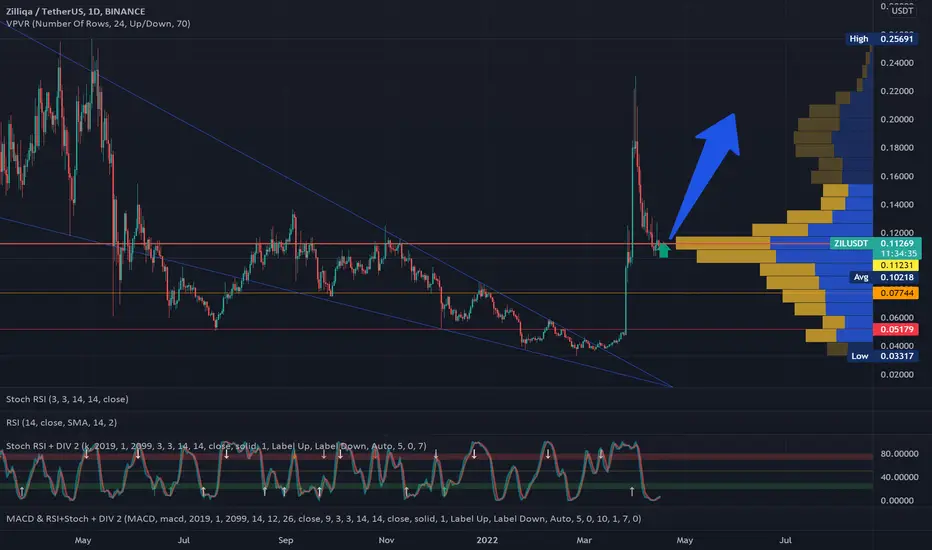The image size is (932, 550).
Task: Click the green up-arrow marker at current price
Action: tap(663, 250)
